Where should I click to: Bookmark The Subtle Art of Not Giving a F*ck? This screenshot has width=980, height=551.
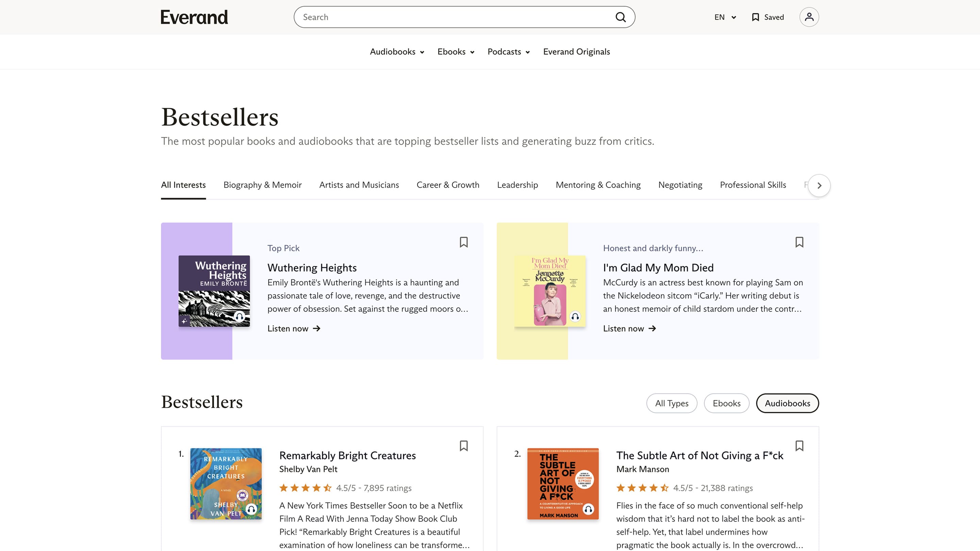click(x=799, y=446)
